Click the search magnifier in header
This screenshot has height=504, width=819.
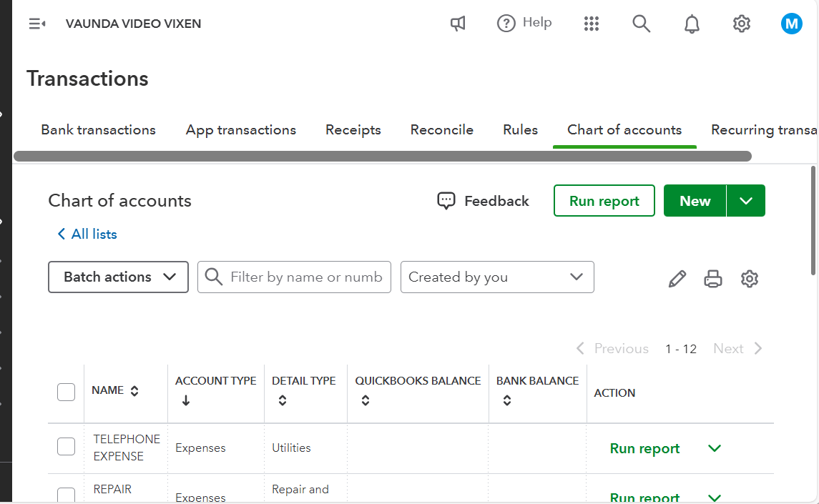click(x=641, y=24)
